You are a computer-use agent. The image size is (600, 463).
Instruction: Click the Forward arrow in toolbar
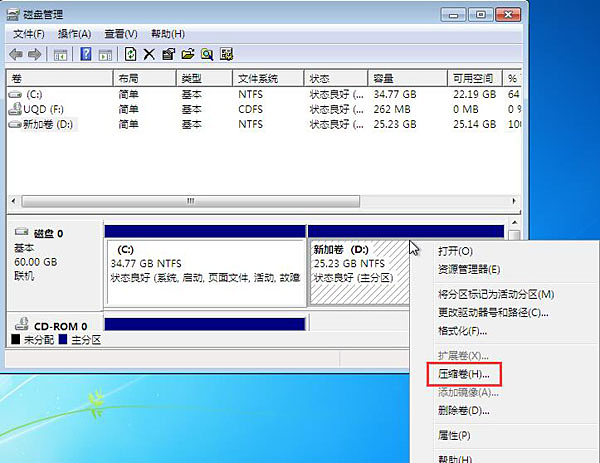[35, 54]
